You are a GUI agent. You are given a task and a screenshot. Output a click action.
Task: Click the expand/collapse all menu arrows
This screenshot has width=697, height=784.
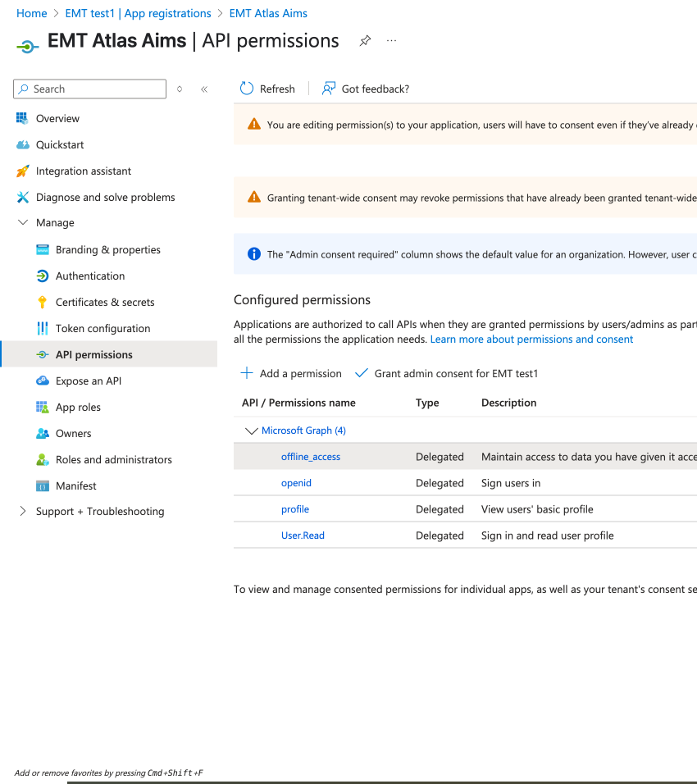[x=180, y=89]
